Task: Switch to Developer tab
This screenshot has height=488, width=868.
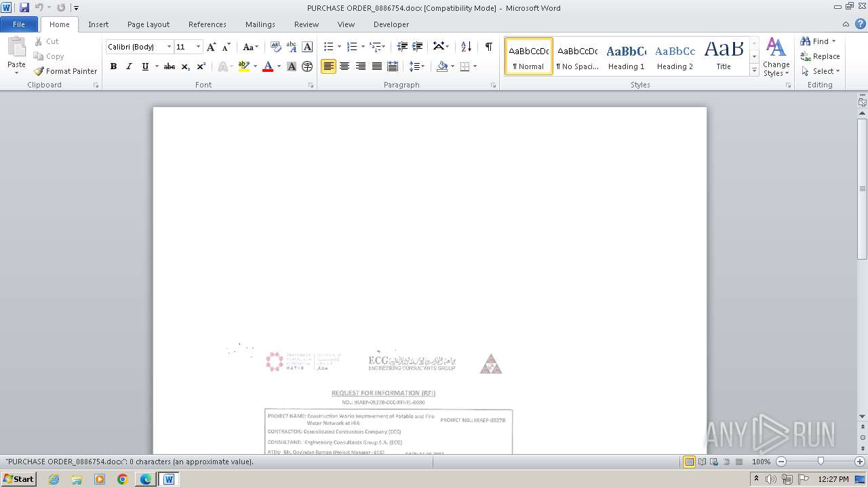Action: pyautogui.click(x=391, y=24)
